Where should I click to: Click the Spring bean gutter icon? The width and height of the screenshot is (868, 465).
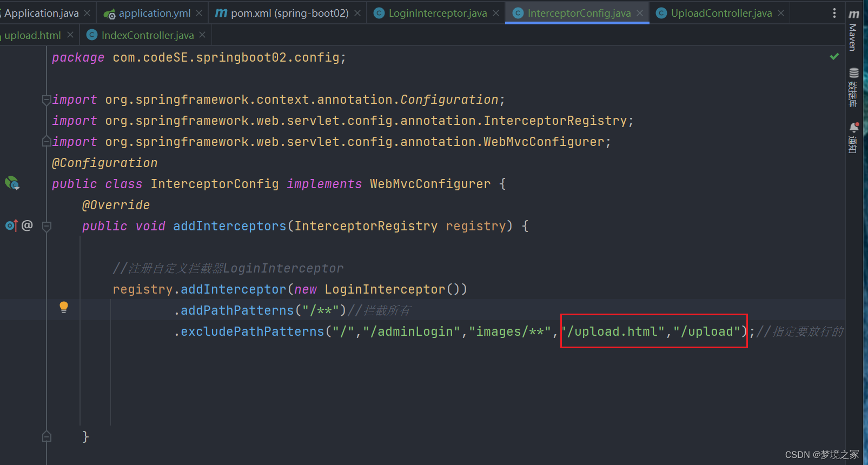[x=12, y=183]
